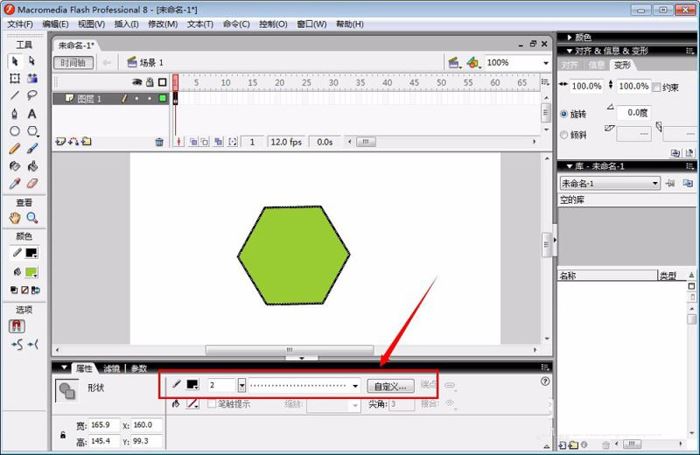Pick the Eraser tool
This screenshot has width=700, height=455.
[x=32, y=184]
